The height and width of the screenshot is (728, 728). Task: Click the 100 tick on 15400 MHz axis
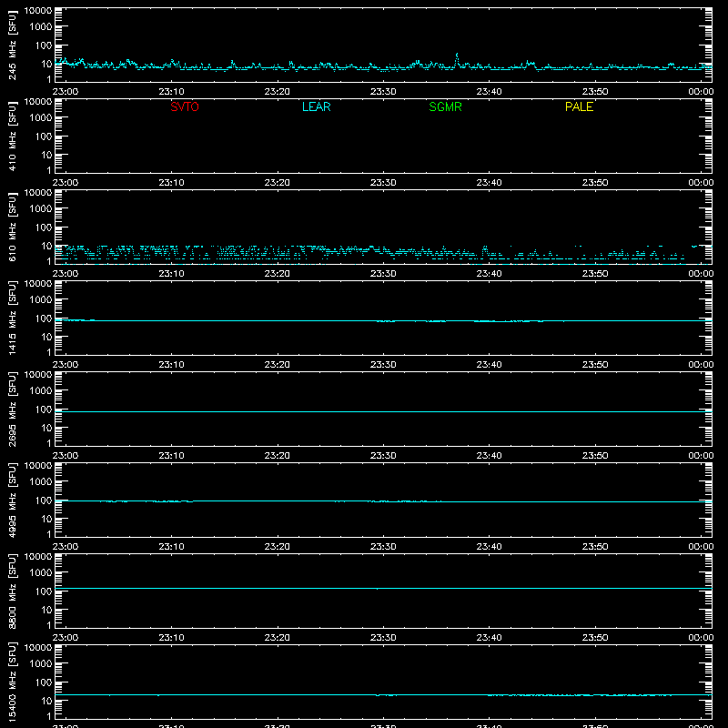pyautogui.click(x=44, y=682)
